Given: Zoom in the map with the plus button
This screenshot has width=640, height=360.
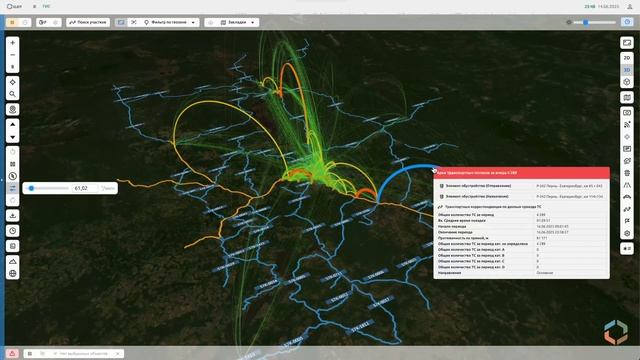Looking at the screenshot, I should point(13,43).
